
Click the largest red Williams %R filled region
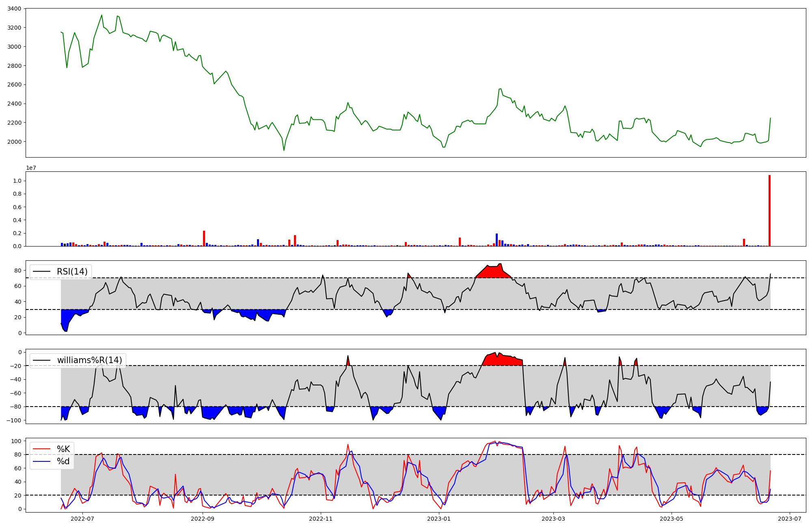[501, 360]
